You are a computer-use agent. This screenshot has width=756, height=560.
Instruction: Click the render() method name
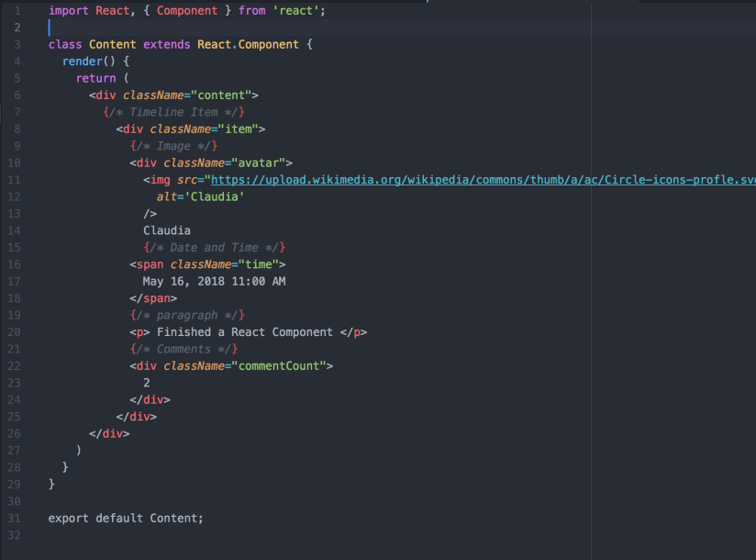pyautogui.click(x=83, y=62)
